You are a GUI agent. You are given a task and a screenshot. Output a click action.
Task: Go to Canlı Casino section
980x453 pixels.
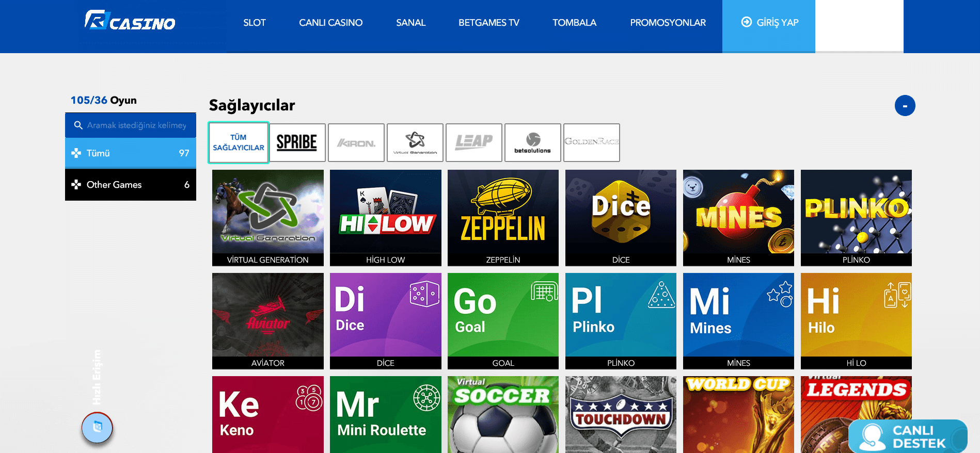331,23
